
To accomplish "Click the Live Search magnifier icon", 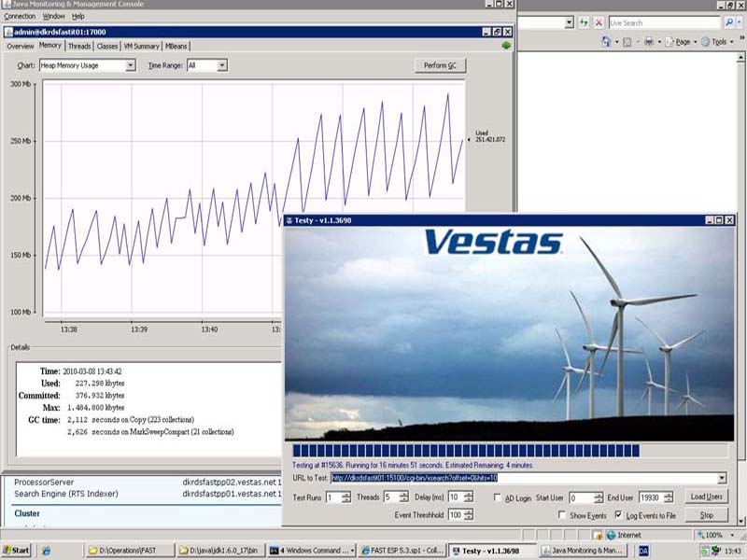I will (x=728, y=22).
